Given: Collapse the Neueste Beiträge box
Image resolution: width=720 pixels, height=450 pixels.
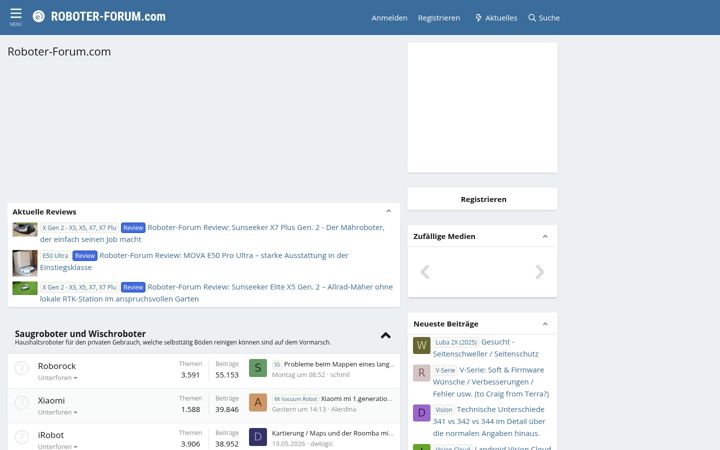Looking at the screenshot, I should point(545,324).
